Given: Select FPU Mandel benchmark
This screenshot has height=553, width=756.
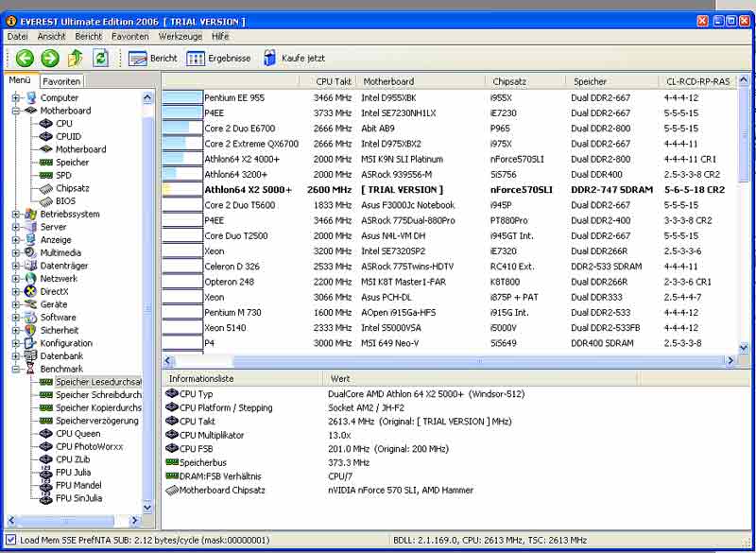Looking at the screenshot, I should pyautogui.click(x=78, y=486).
